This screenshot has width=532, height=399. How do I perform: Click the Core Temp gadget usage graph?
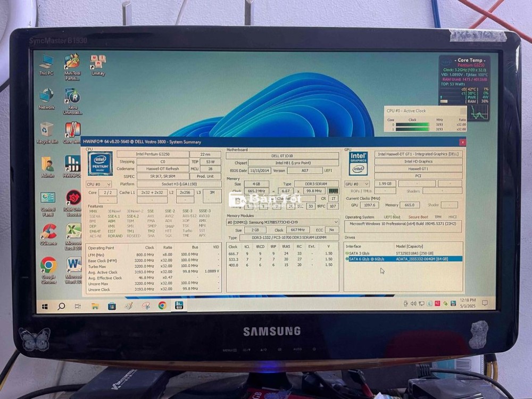(x=479, y=112)
